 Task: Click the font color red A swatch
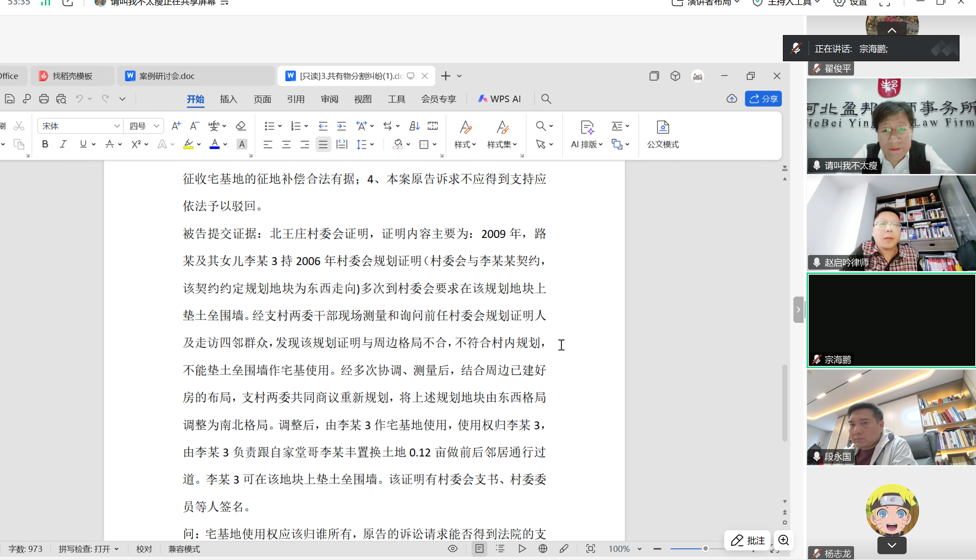214,144
